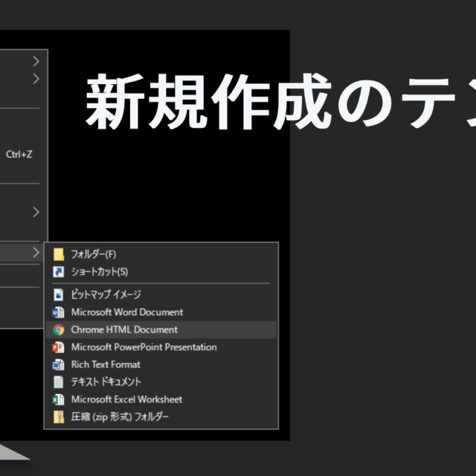
Task: Click the bitmap image file icon
Action: [59, 295]
